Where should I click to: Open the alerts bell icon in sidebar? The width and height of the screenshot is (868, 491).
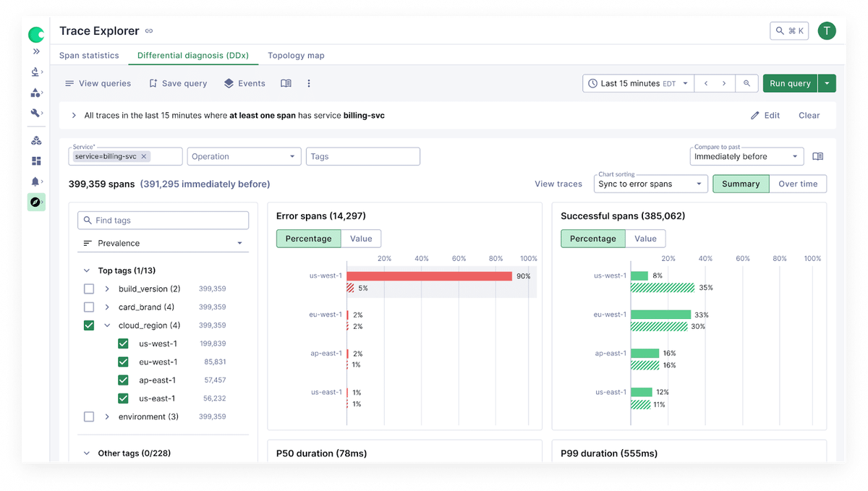(x=35, y=182)
